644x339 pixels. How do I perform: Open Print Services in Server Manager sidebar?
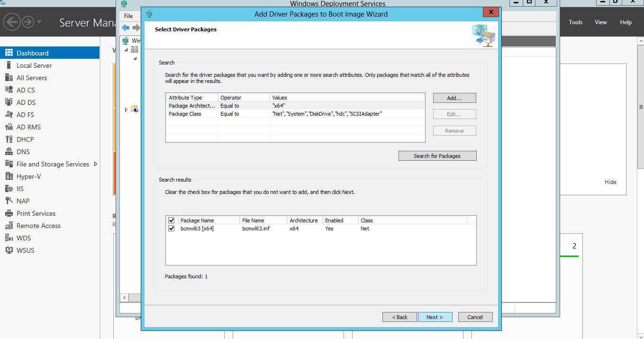pos(50,213)
